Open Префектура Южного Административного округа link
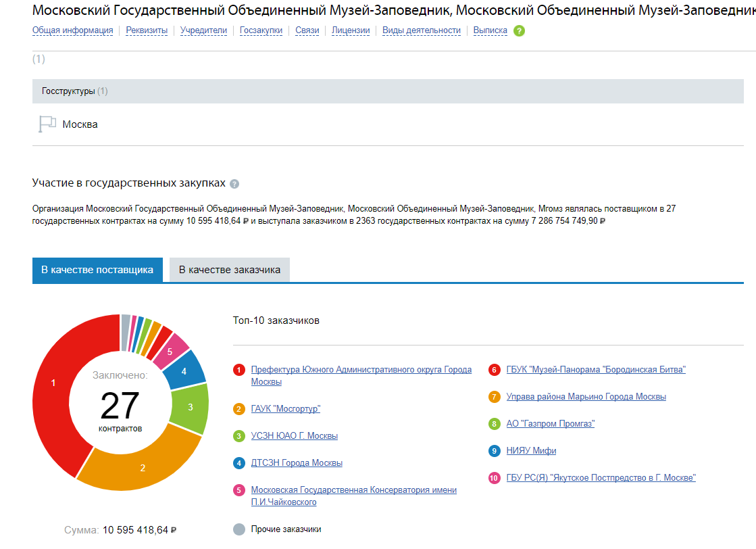Image resolution: width=756 pixels, height=549 pixels. pyautogui.click(x=361, y=376)
